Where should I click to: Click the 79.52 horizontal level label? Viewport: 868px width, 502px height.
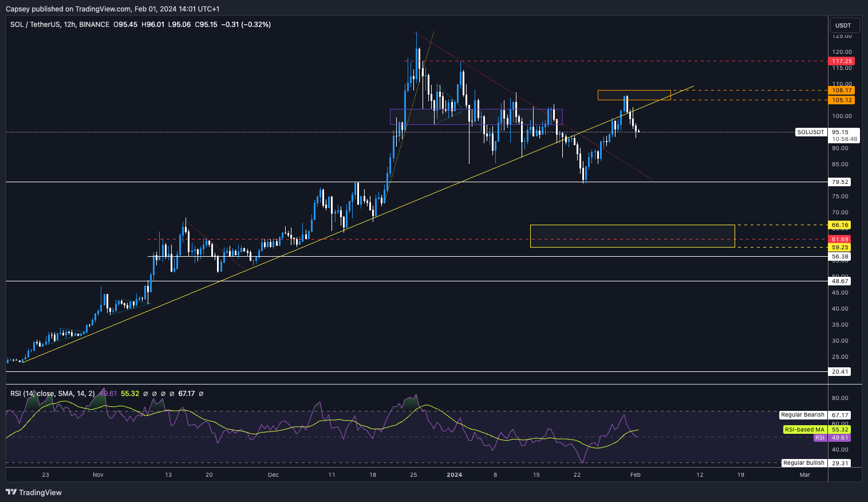click(840, 182)
